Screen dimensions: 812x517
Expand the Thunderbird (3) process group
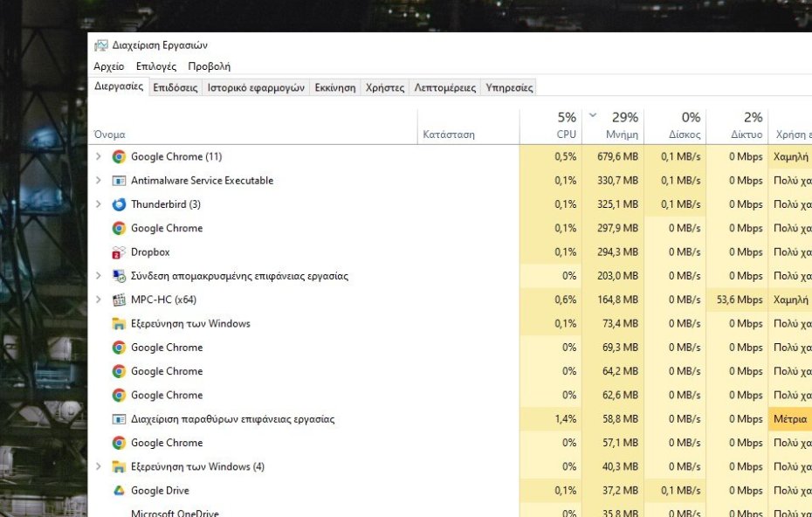(99, 204)
